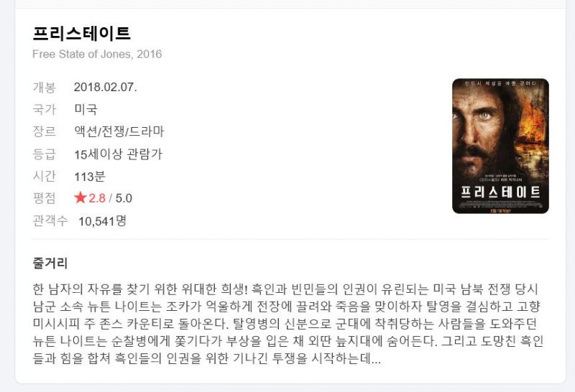575x392 pixels.
Task: Click the 2.8 score number
Action: click(x=97, y=198)
